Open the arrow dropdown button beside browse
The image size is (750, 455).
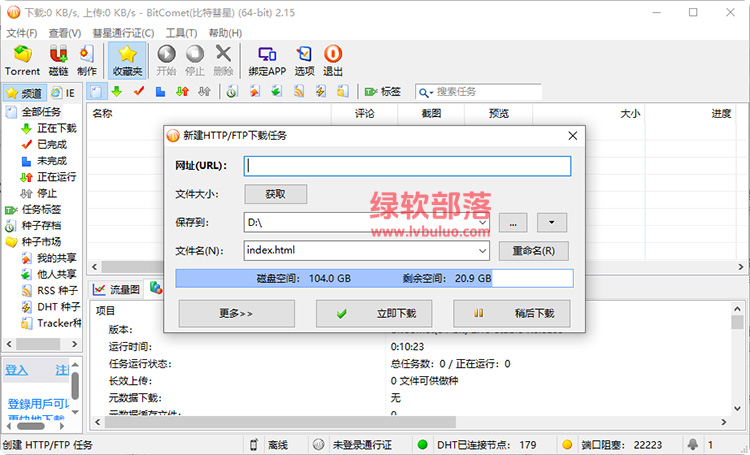551,222
